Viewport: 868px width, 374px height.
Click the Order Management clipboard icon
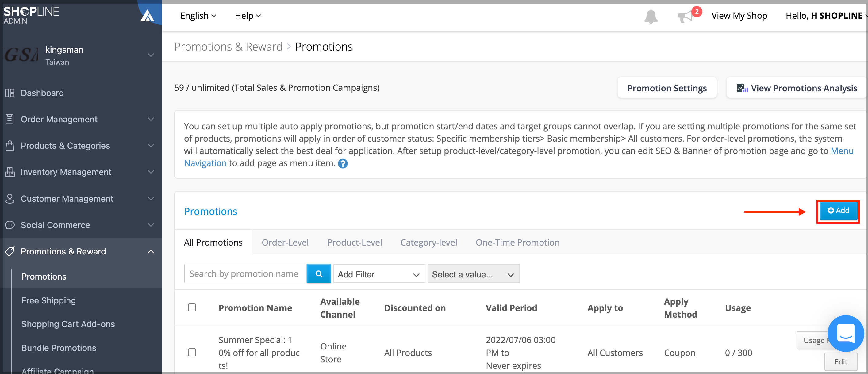tap(10, 119)
